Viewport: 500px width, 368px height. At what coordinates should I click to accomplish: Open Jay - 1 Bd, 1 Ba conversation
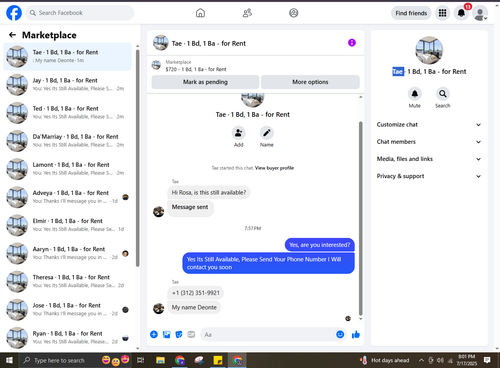click(x=68, y=85)
